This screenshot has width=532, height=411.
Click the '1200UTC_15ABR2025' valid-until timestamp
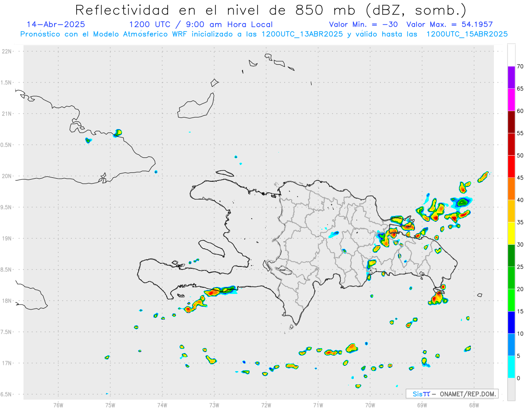coord(467,34)
